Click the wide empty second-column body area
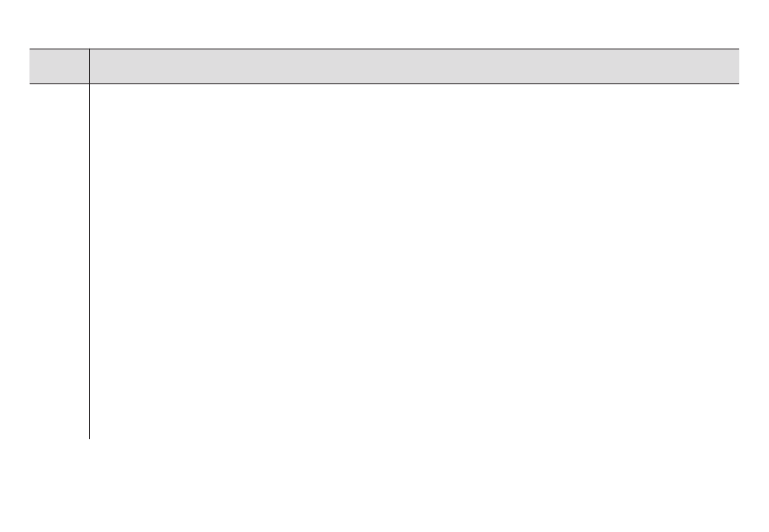Screen dimensions: 769x532 pos(414,261)
